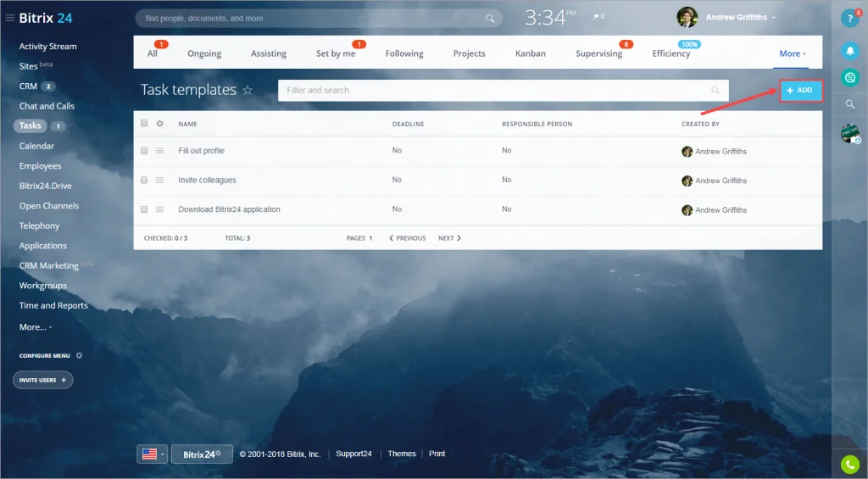Click the Invite Users button
Image resolution: width=868 pixels, height=479 pixels.
point(42,380)
